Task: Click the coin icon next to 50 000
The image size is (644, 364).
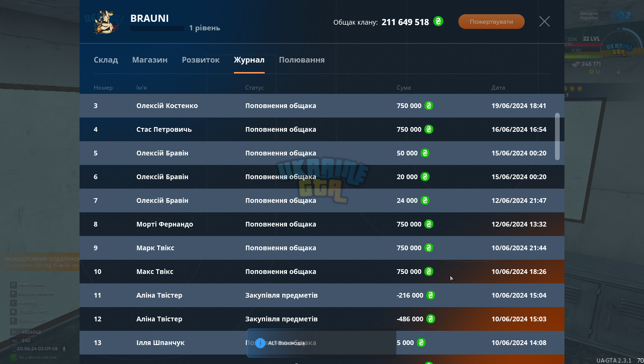Action: (425, 153)
